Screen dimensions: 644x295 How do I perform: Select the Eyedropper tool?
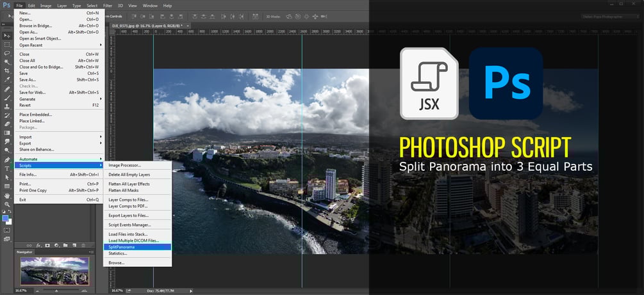pyautogui.click(x=7, y=79)
